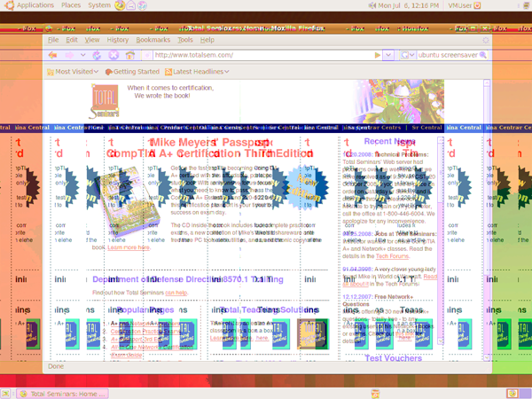This screenshot has width=532, height=399.
Task: Open the Ubuntu Applications menu
Action: click(x=30, y=5)
